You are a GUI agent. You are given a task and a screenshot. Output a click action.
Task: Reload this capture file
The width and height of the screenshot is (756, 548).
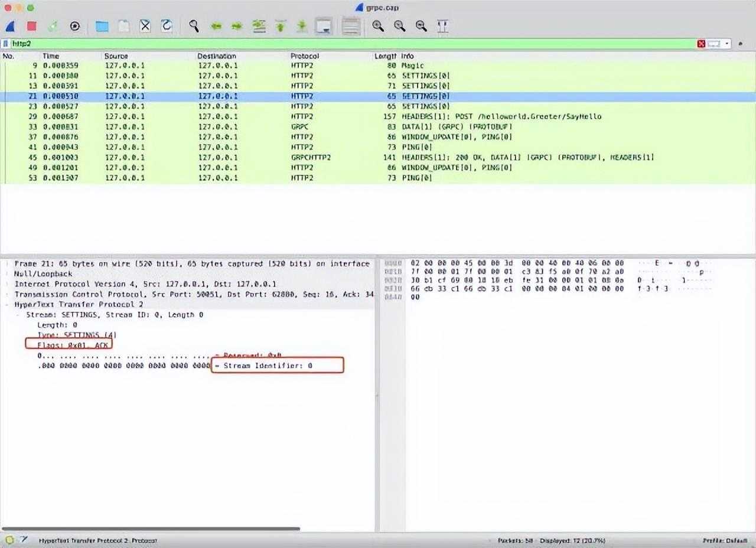(x=167, y=26)
